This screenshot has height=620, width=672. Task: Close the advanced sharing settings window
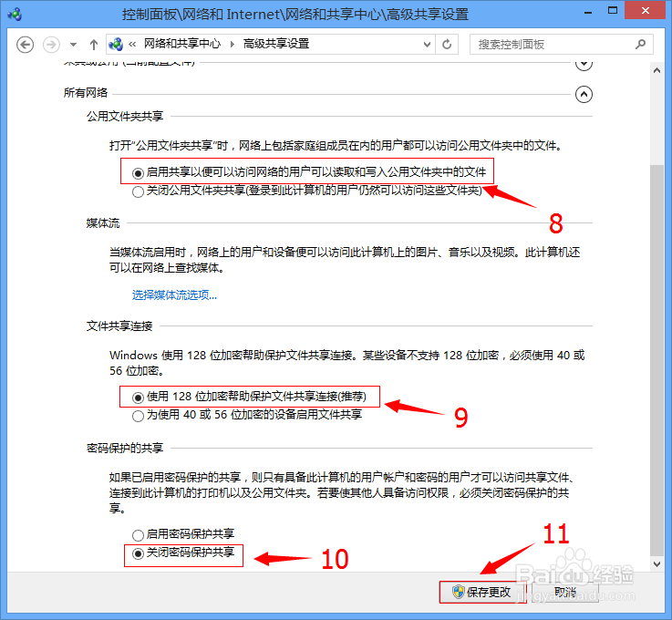(x=645, y=10)
